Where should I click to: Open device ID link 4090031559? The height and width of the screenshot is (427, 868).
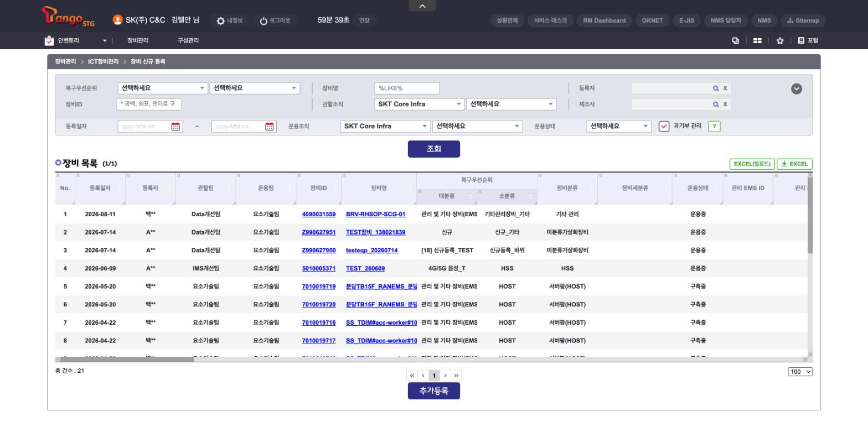coord(319,214)
